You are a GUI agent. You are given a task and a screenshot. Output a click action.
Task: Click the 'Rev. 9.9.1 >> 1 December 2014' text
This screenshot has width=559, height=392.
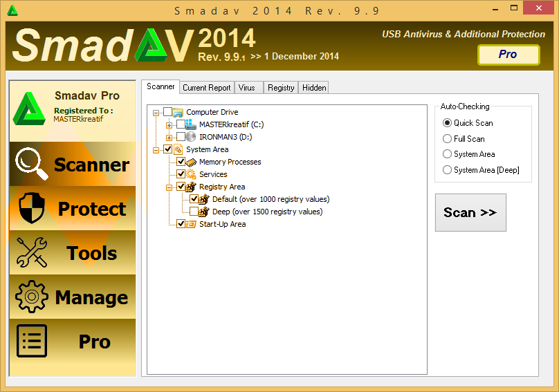click(268, 57)
